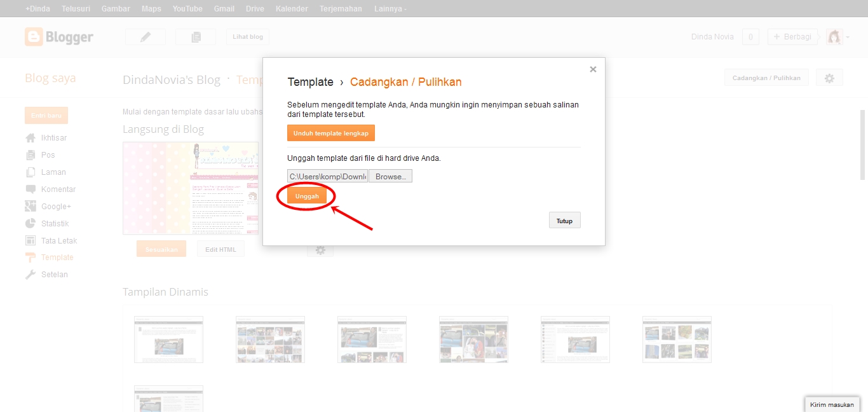Click the Tata Letak layout icon

31,241
